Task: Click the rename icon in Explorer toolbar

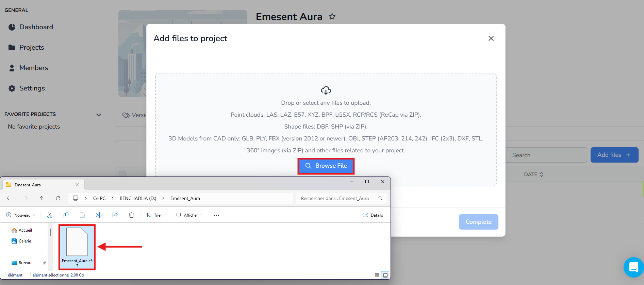Action: (99, 215)
